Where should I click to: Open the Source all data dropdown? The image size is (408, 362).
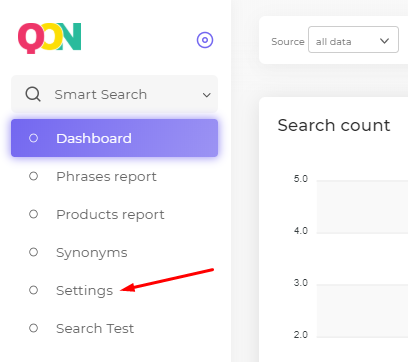point(353,40)
